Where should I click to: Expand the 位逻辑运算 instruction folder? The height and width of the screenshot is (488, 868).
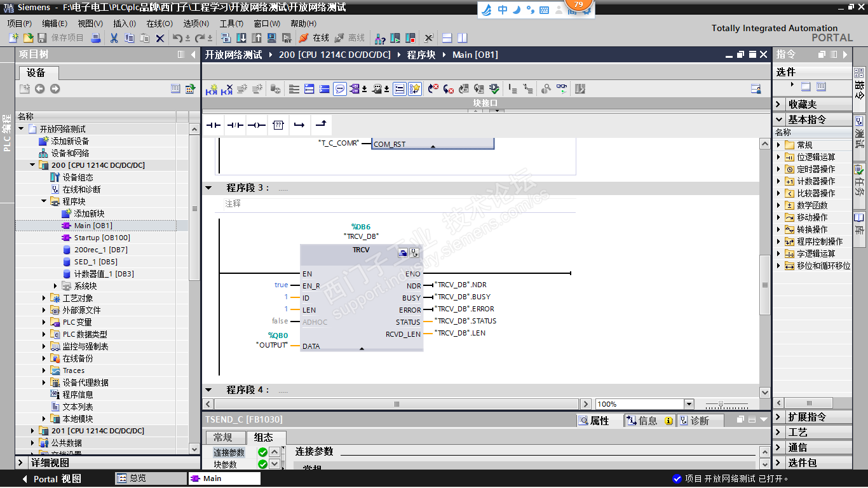point(779,157)
